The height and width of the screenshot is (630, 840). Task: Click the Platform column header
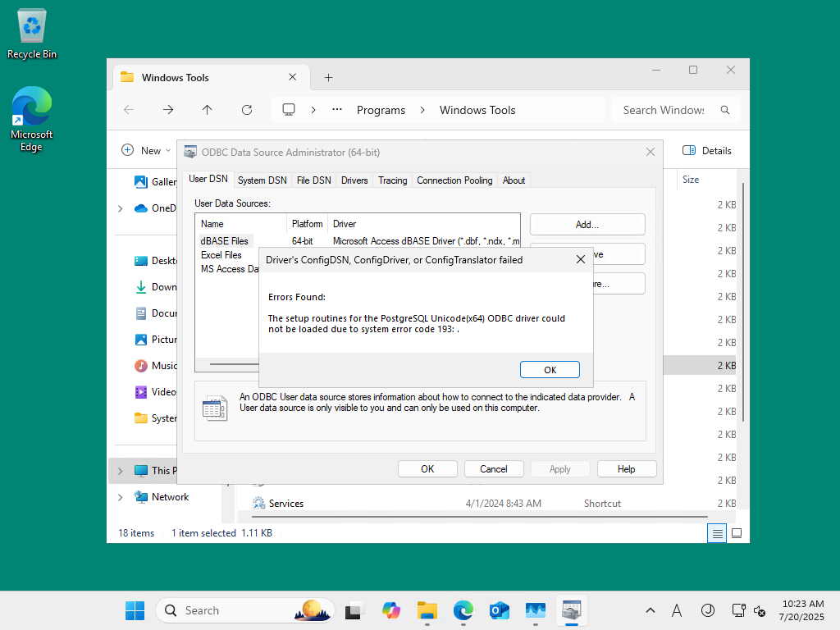[307, 224]
